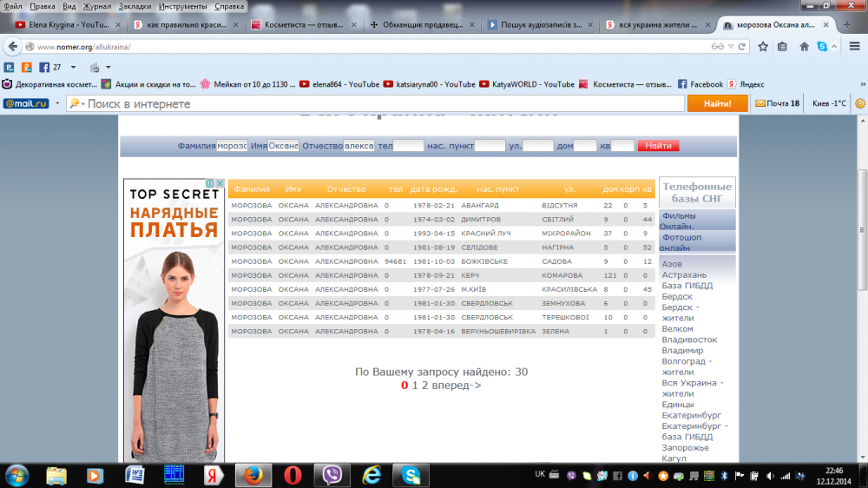Go to the browser home page
This screenshot has width=868, height=488.
[x=805, y=46]
